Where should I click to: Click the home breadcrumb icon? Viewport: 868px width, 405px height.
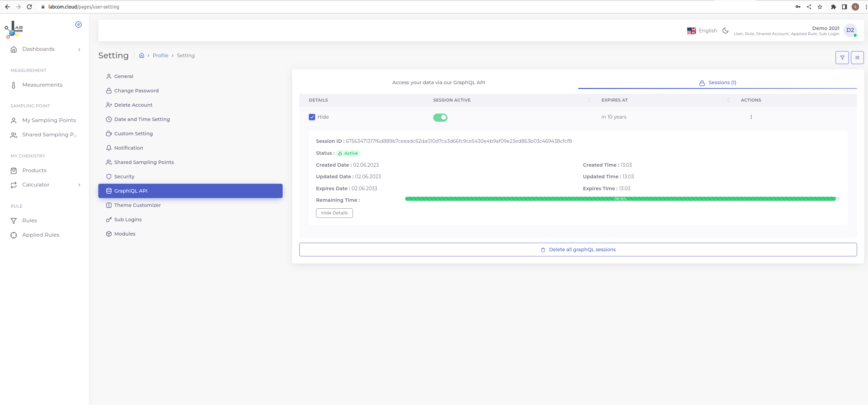pos(142,56)
